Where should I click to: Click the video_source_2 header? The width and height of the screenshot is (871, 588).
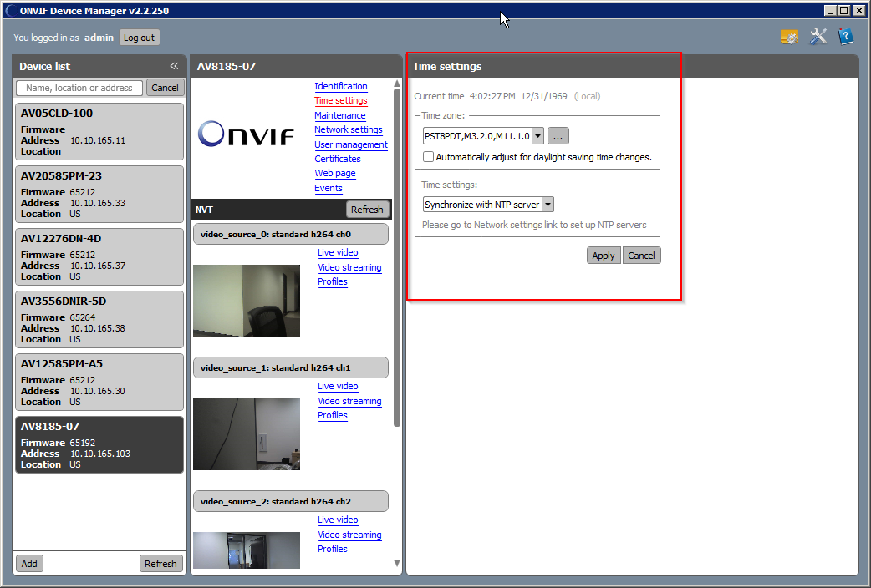[x=291, y=501]
